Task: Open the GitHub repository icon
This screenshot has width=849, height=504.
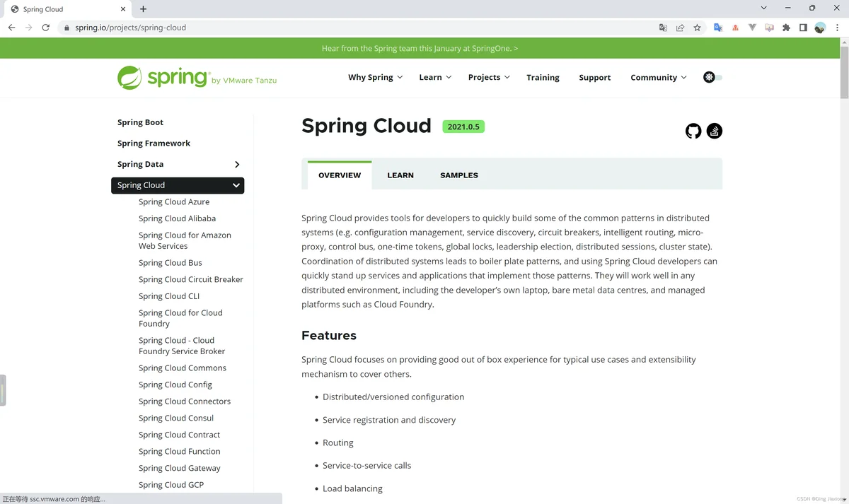Action: point(693,131)
